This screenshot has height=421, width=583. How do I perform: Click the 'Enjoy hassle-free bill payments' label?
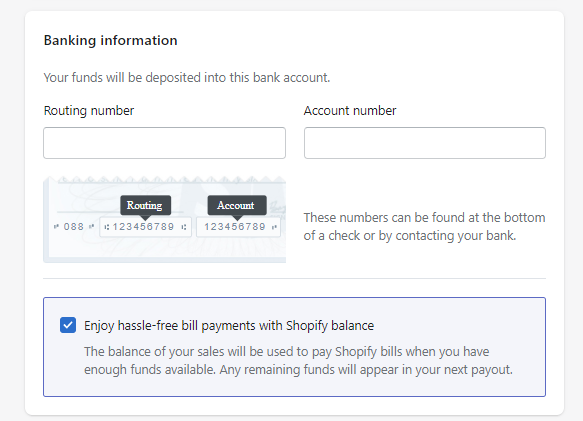(x=229, y=326)
